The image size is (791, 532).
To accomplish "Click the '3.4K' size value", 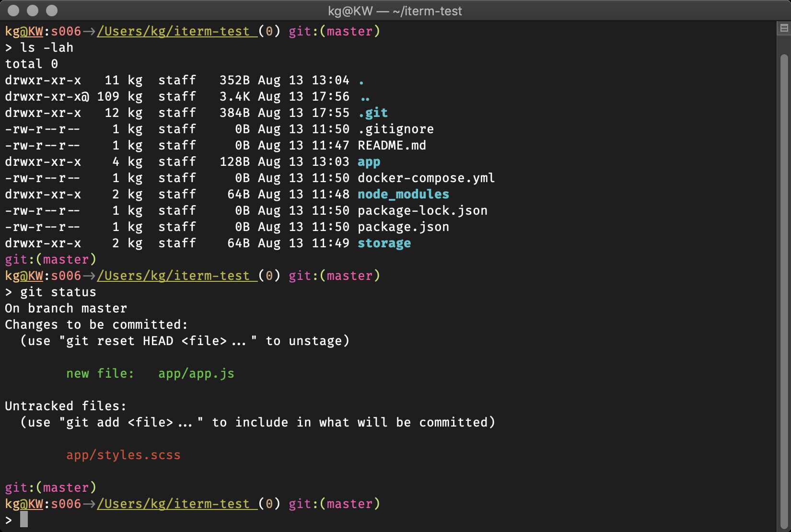I will coord(235,96).
